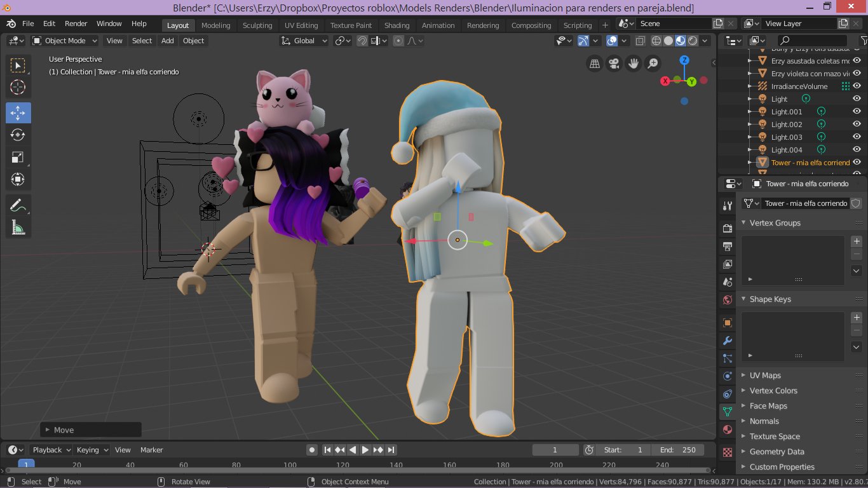Open the Render menu
Screen dimensions: 868x488
pos(76,24)
